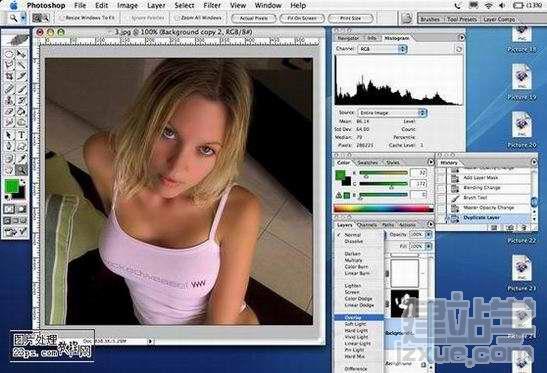Switch to the Swatches tab
The width and height of the screenshot is (547, 373).
pos(367,163)
